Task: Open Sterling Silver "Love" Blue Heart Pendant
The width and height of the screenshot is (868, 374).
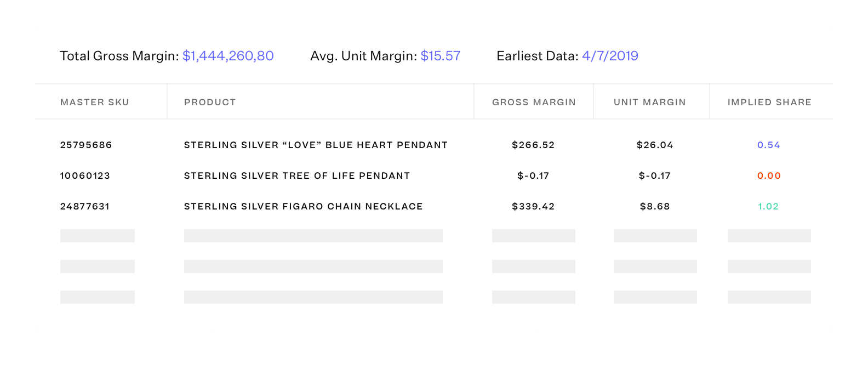Action: (x=316, y=145)
